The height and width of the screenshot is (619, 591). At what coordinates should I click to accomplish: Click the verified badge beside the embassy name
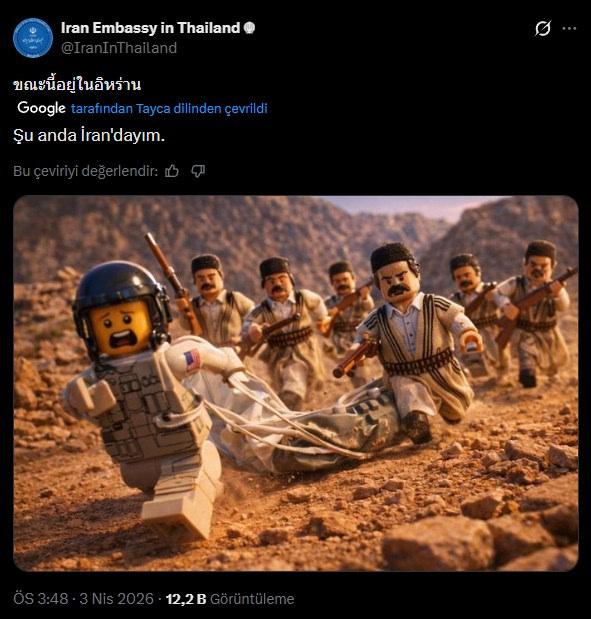pos(250,28)
